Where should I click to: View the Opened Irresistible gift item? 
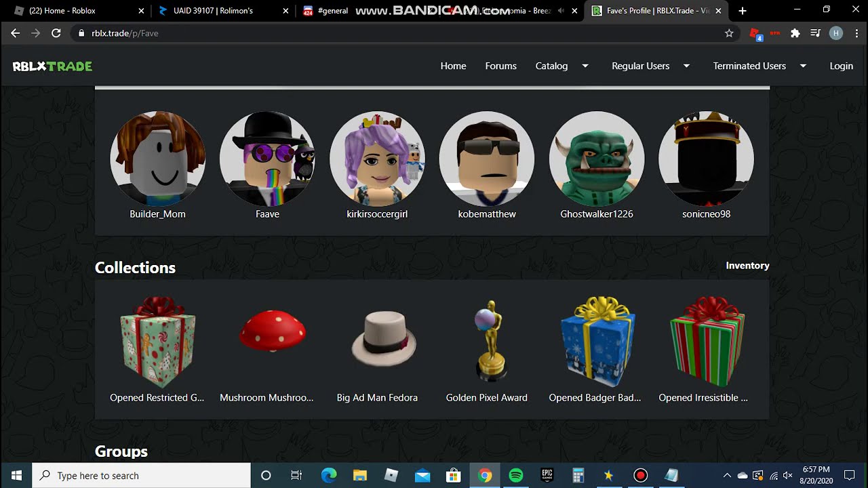707,340
